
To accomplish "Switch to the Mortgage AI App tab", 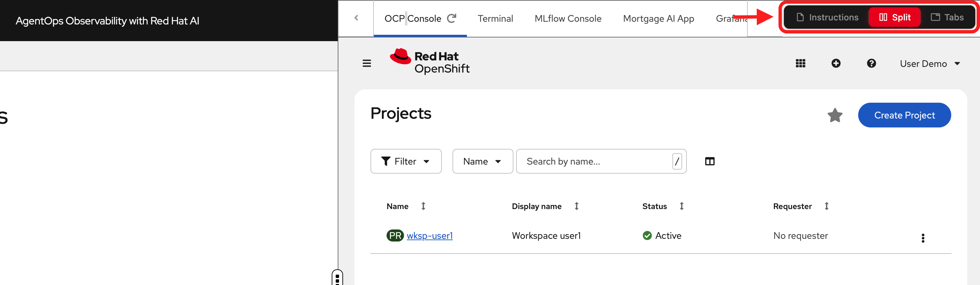I will (x=658, y=19).
